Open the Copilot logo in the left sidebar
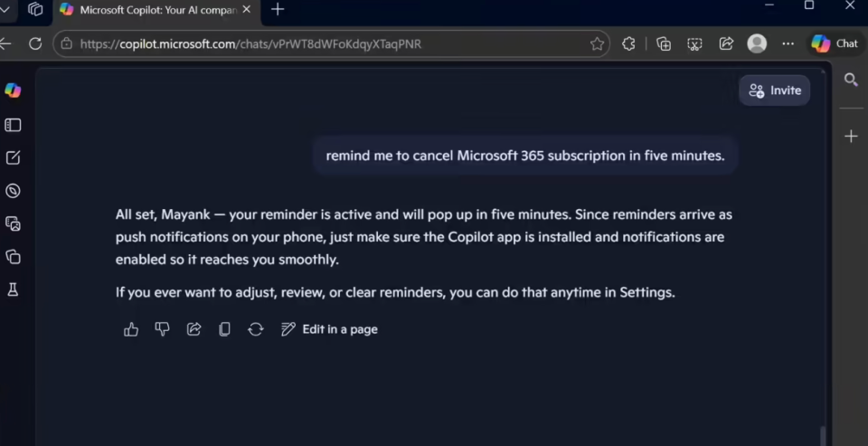 [x=13, y=90]
